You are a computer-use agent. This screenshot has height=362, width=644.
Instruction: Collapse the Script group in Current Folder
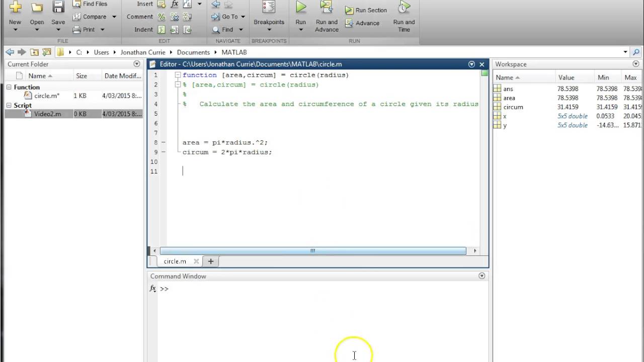pos(9,105)
